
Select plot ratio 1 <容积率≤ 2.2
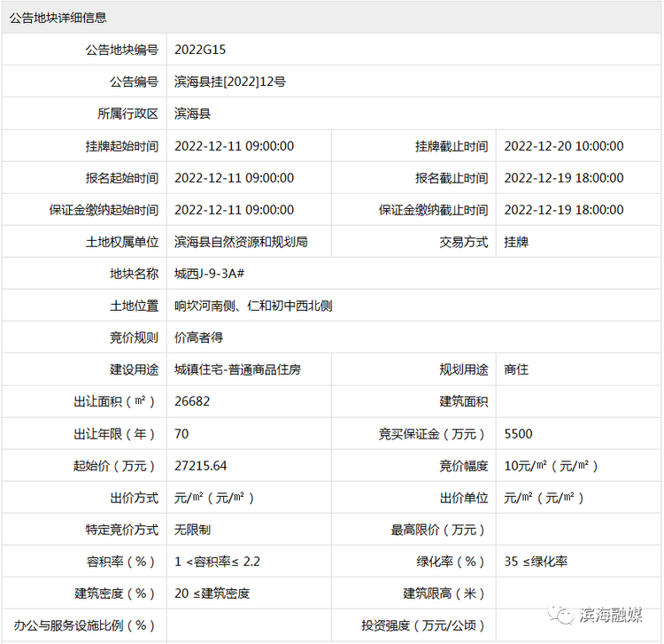pyautogui.click(x=217, y=562)
